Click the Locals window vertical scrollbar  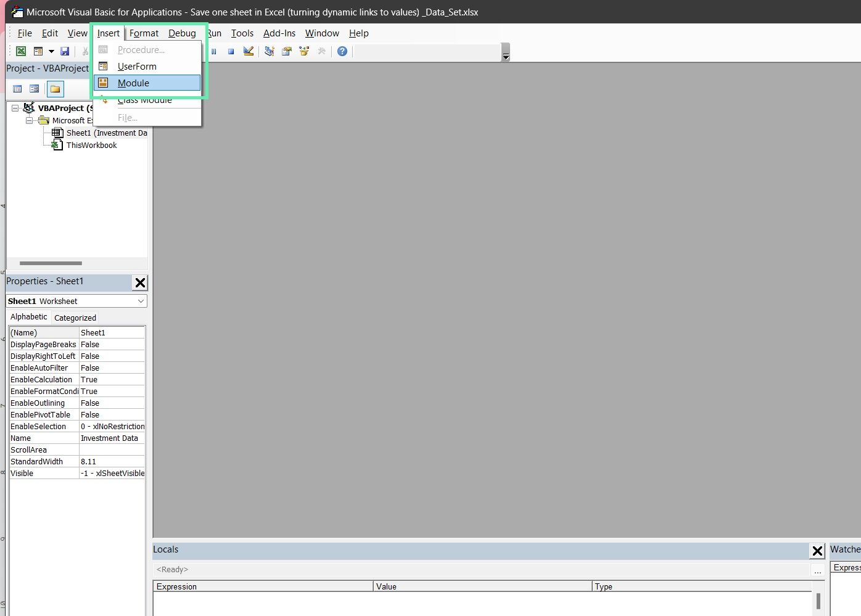click(x=818, y=602)
